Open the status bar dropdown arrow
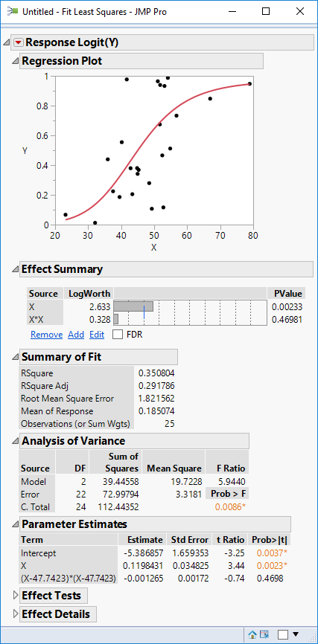 [296, 635]
